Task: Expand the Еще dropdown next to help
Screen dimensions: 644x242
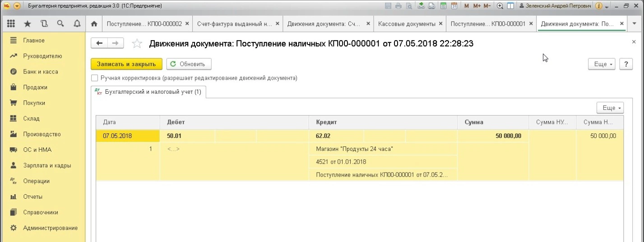Action: click(602, 64)
